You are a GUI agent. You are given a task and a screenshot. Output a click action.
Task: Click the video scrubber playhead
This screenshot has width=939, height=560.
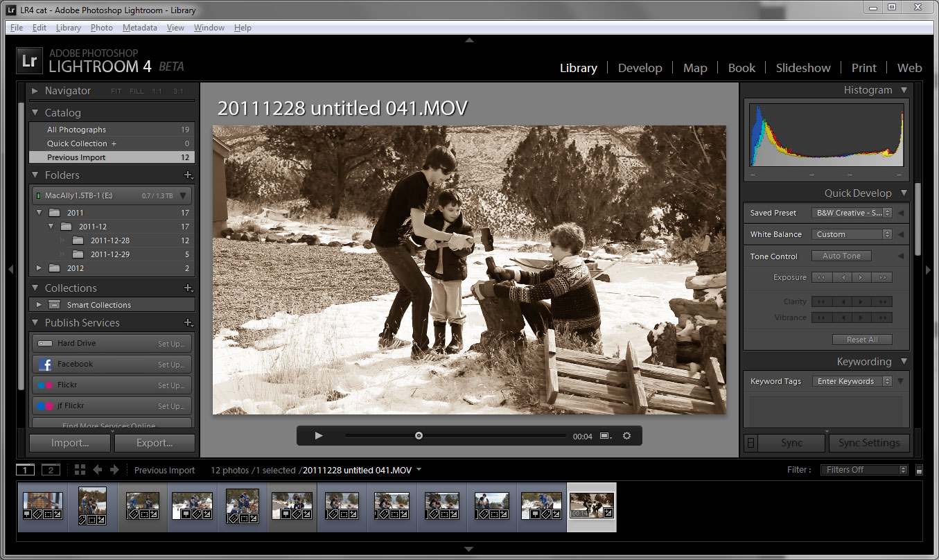point(419,436)
